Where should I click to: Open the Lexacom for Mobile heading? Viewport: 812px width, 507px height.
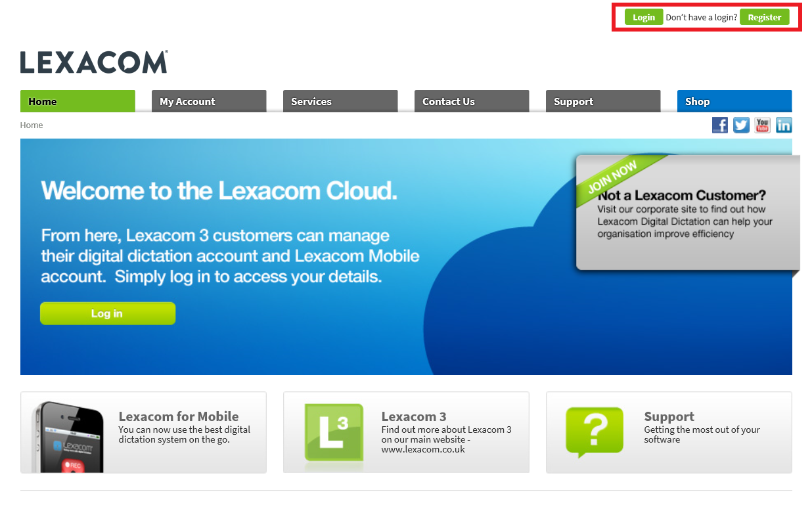point(179,416)
